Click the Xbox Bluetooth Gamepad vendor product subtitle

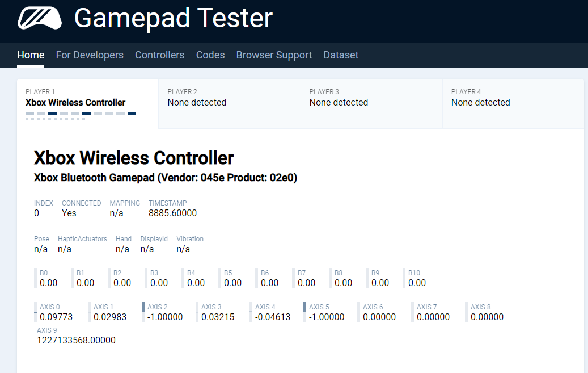[166, 177]
